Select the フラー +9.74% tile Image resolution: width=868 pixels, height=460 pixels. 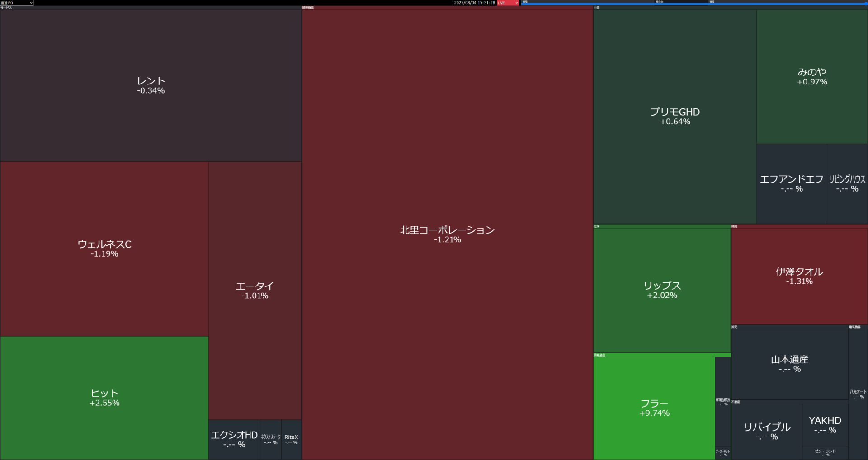click(x=654, y=408)
